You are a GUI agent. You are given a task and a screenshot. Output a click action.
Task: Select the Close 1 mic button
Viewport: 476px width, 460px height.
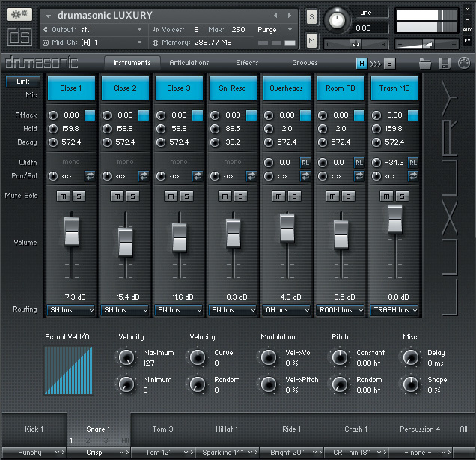pyautogui.click(x=71, y=88)
